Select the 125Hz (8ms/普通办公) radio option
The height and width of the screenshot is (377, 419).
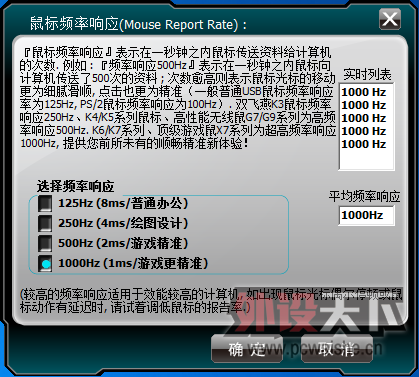click(x=45, y=203)
